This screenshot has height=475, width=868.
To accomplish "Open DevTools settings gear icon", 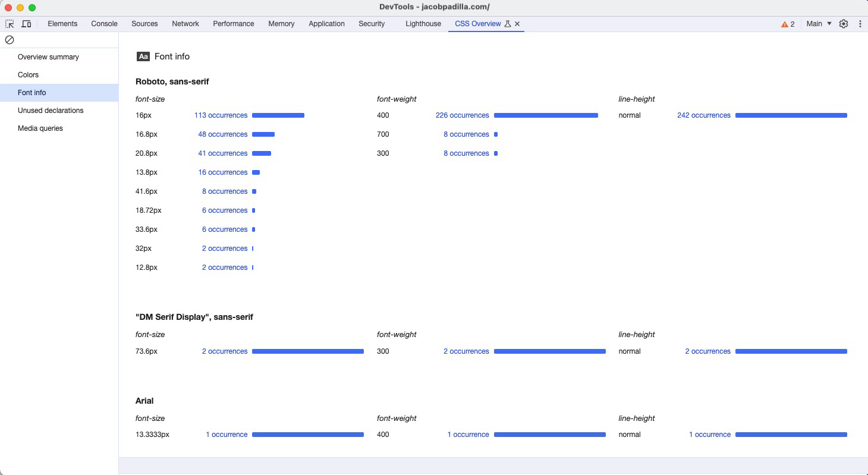I will pyautogui.click(x=844, y=24).
